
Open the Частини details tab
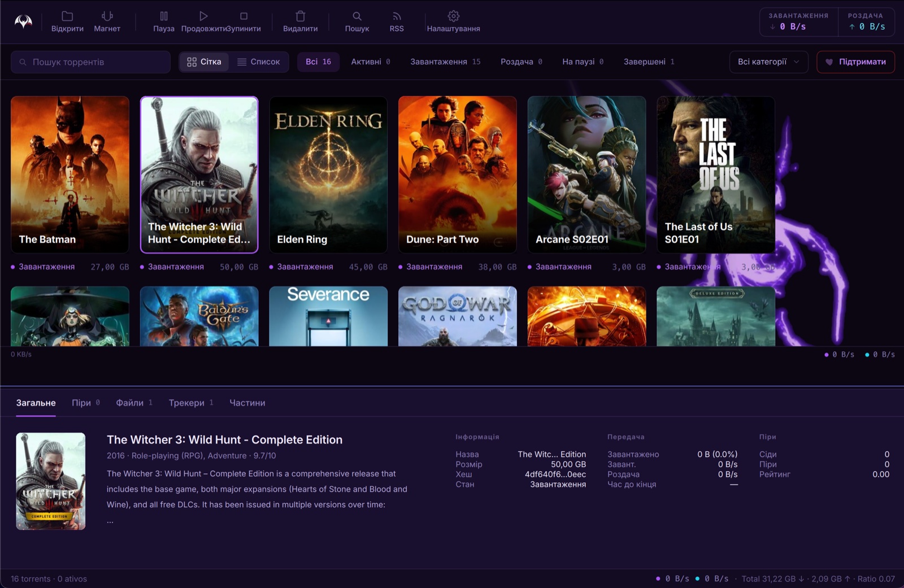(247, 403)
